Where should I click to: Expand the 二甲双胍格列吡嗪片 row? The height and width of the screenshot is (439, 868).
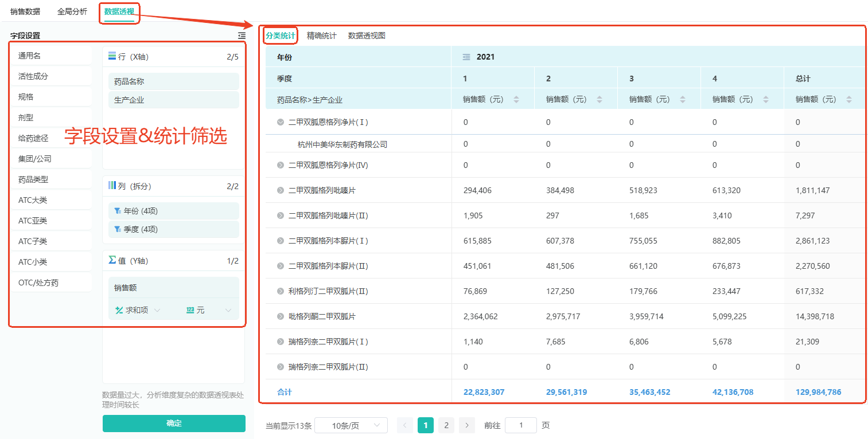(281, 190)
